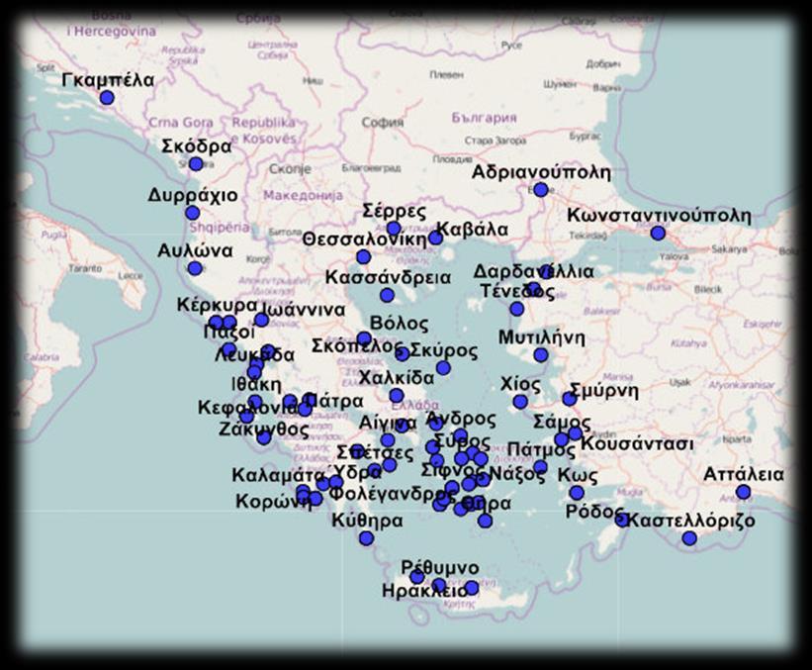Screen dimensions: 812x670
Task: Select the Κωνσταντινούπολη marker dot
Action: pos(658,234)
